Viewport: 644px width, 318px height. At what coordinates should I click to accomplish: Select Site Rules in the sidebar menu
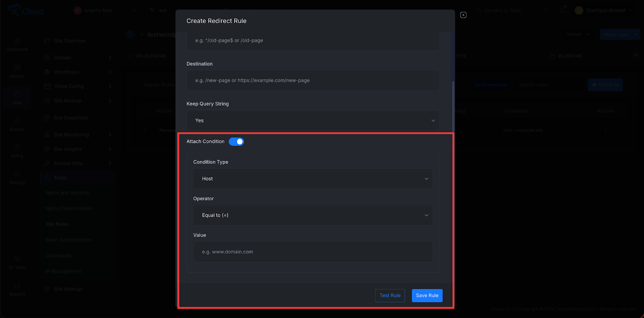(56, 224)
